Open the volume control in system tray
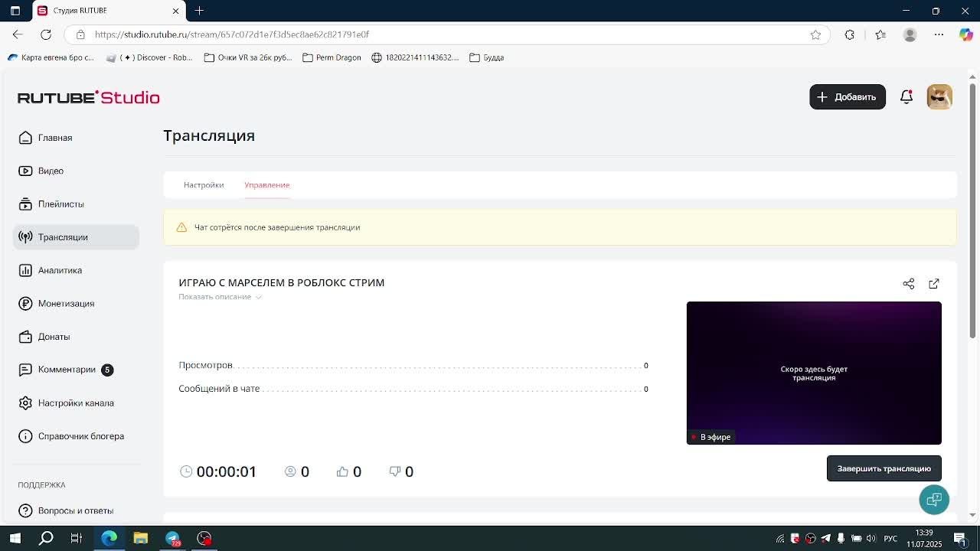The image size is (980, 551). (871, 539)
